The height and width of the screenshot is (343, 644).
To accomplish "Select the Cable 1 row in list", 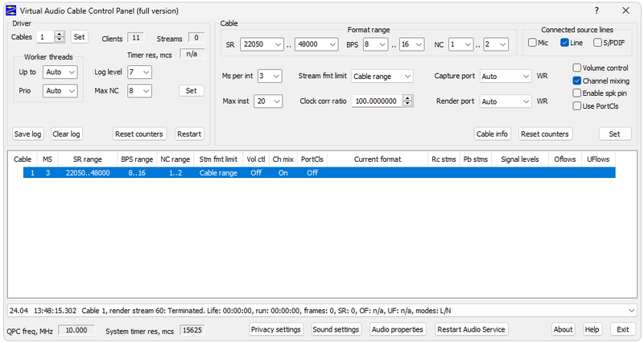I will pos(319,173).
